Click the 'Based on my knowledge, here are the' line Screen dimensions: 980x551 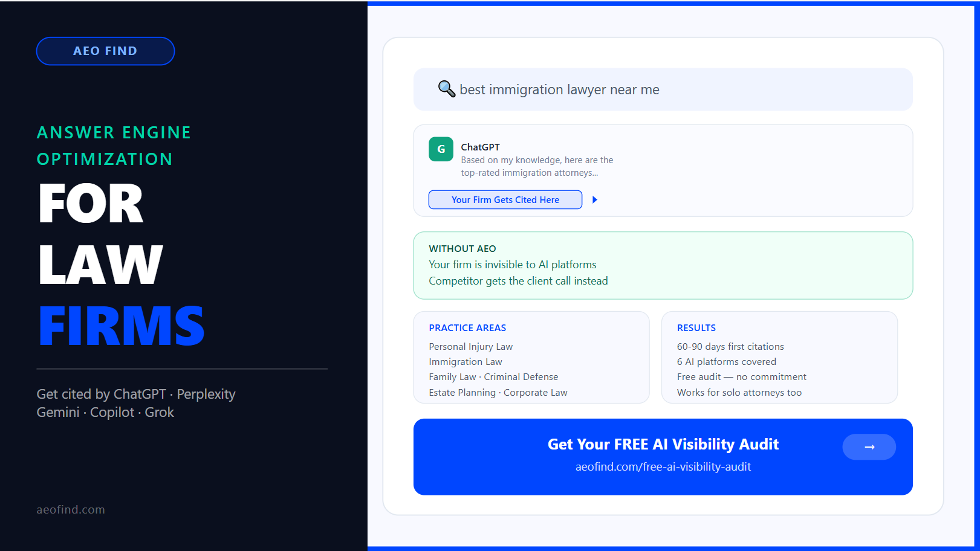[537, 160]
